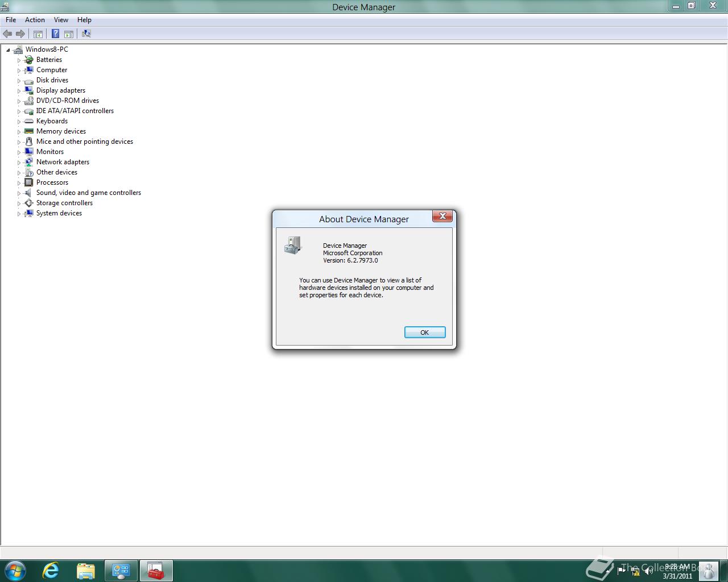Open Action Center flag tray icon

(621, 571)
